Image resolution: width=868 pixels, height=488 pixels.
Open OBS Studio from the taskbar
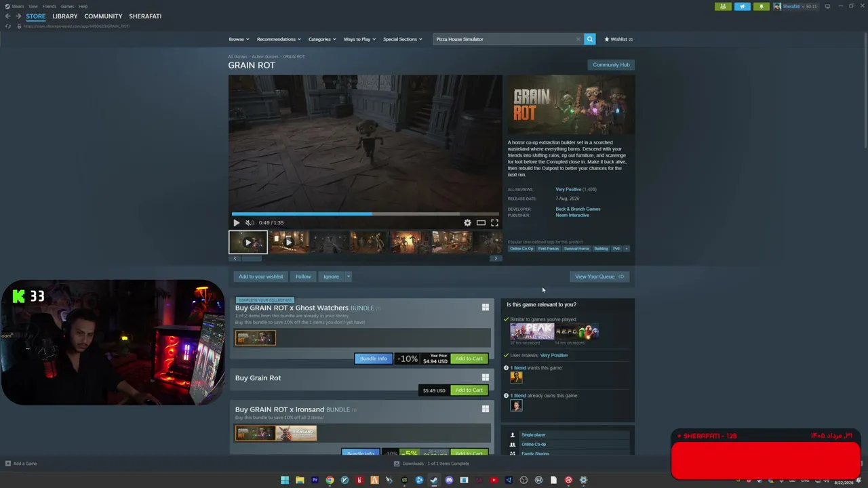(524, 481)
